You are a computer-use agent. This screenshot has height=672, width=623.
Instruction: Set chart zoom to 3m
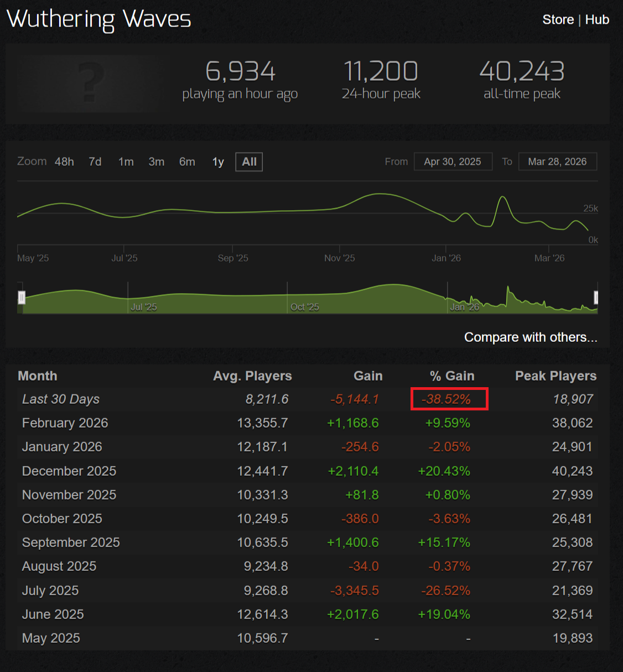(157, 162)
